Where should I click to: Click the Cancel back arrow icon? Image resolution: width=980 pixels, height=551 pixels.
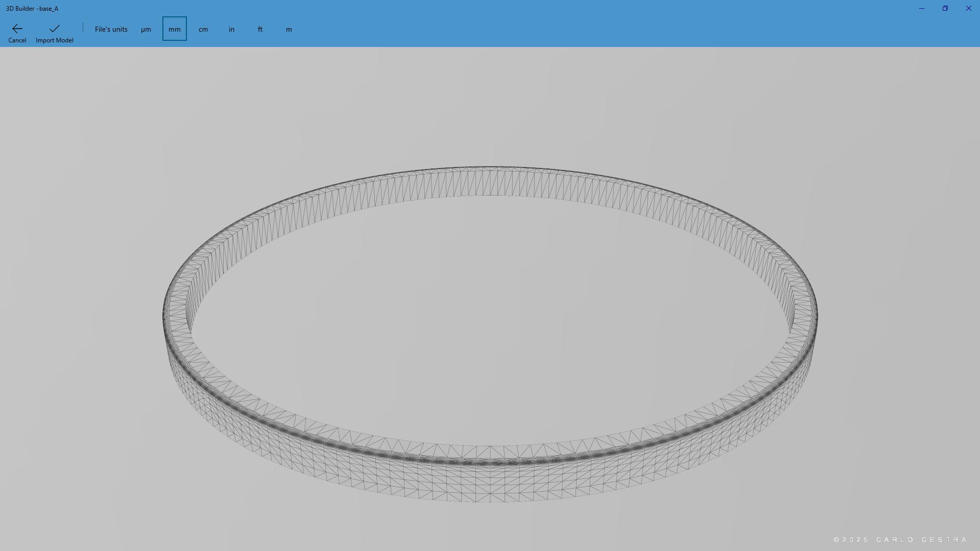pyautogui.click(x=17, y=29)
